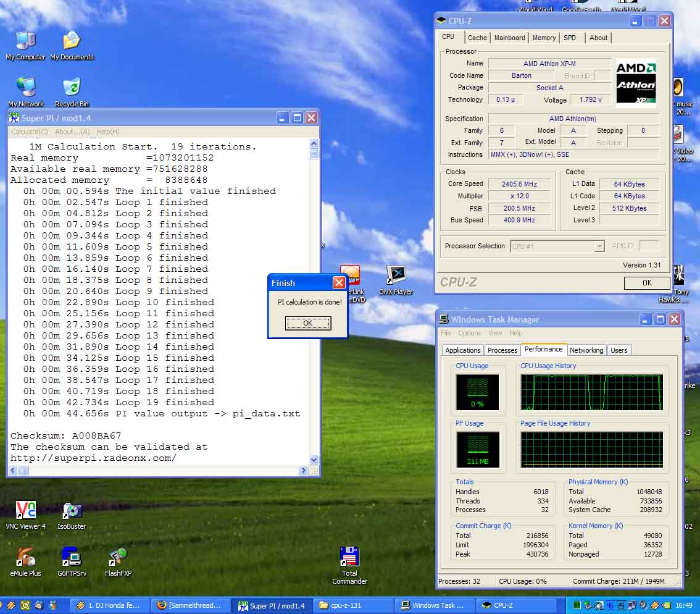Open DivX Player desktop icon
Screen dimensions: 700x614
click(396, 280)
